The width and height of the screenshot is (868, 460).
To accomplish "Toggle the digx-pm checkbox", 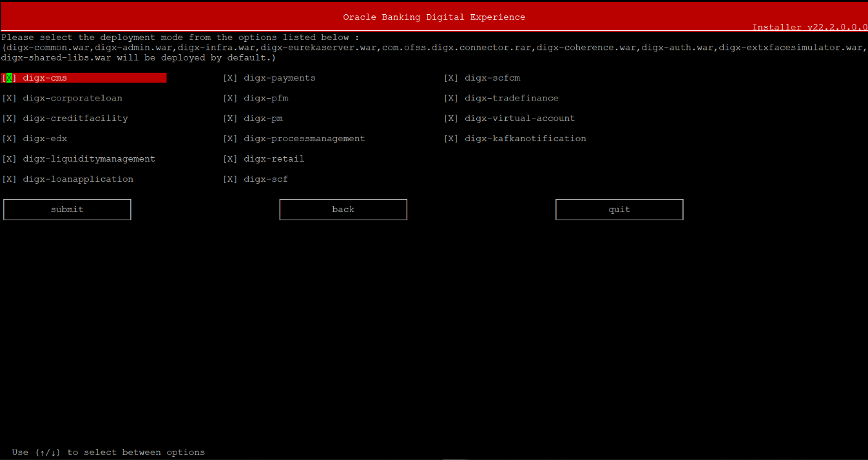I will [x=230, y=119].
